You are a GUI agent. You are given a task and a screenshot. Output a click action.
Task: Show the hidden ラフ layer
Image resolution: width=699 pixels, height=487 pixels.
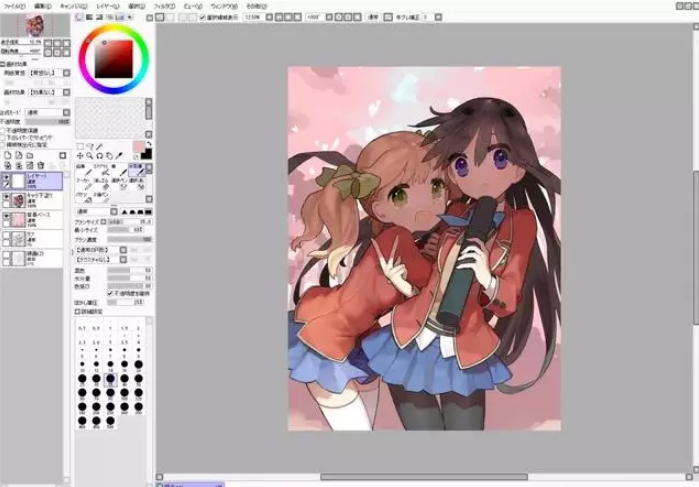tap(6, 235)
